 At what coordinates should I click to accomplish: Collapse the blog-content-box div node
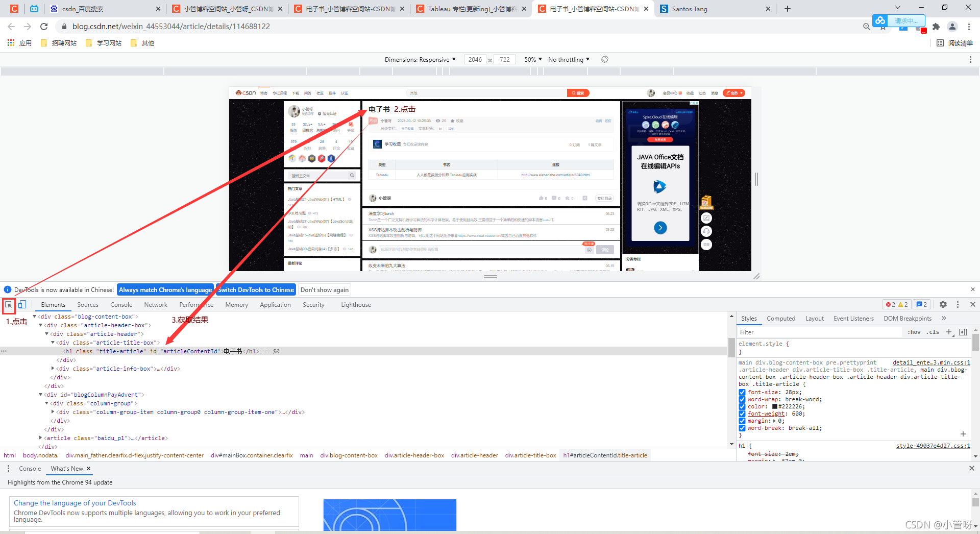(35, 317)
